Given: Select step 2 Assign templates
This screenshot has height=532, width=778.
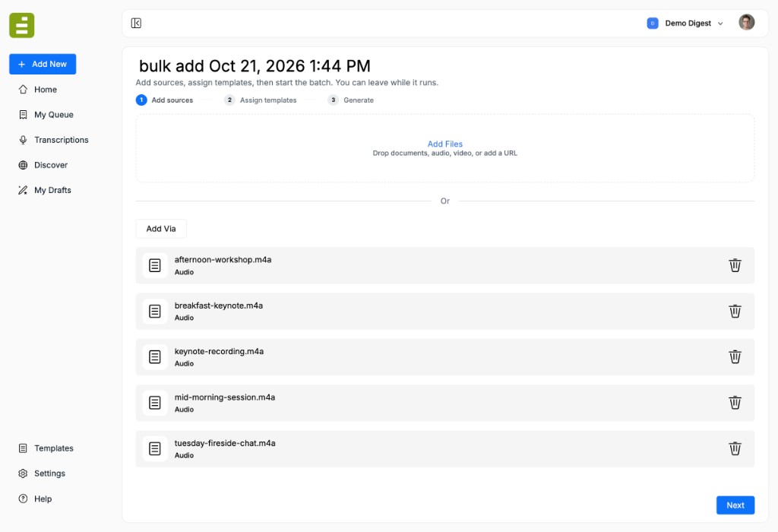Looking at the screenshot, I should point(261,100).
